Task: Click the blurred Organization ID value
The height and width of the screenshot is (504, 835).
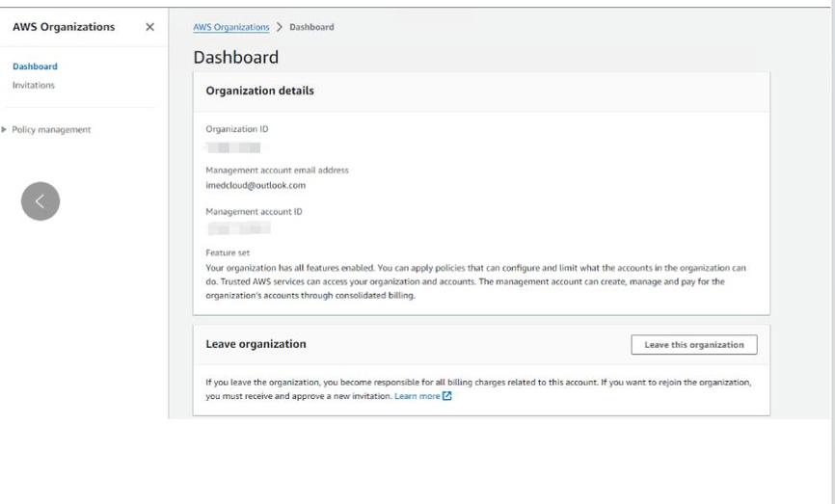Action: 234,146
